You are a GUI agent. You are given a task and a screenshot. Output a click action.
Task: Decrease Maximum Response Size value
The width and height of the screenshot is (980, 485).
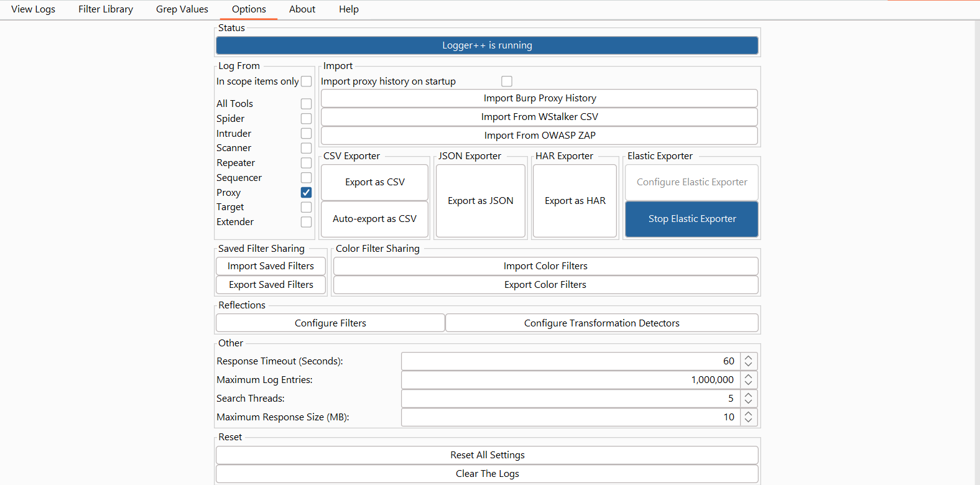(x=749, y=421)
